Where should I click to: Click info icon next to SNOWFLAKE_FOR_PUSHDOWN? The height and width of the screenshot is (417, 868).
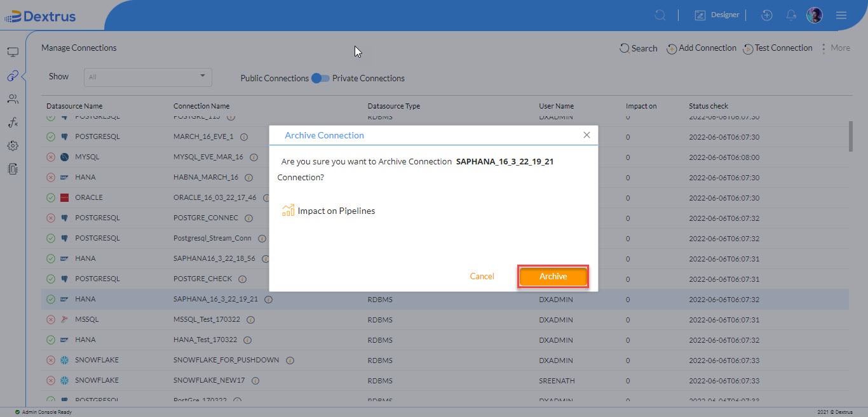tap(290, 361)
